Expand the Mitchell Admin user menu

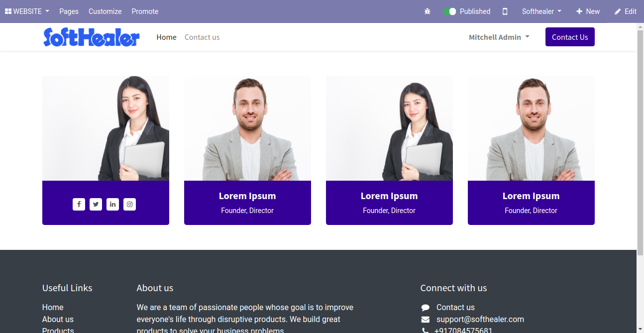pos(499,37)
